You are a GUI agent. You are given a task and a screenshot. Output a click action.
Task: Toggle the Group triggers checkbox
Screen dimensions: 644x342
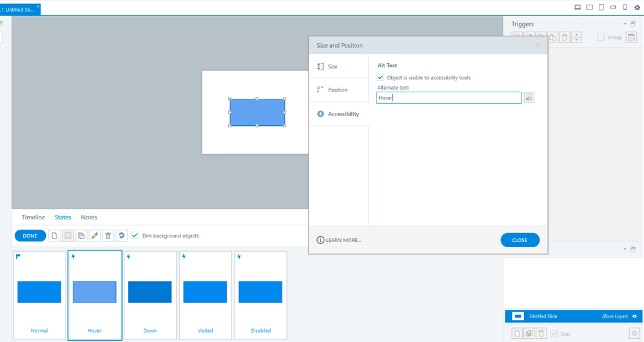click(x=601, y=37)
